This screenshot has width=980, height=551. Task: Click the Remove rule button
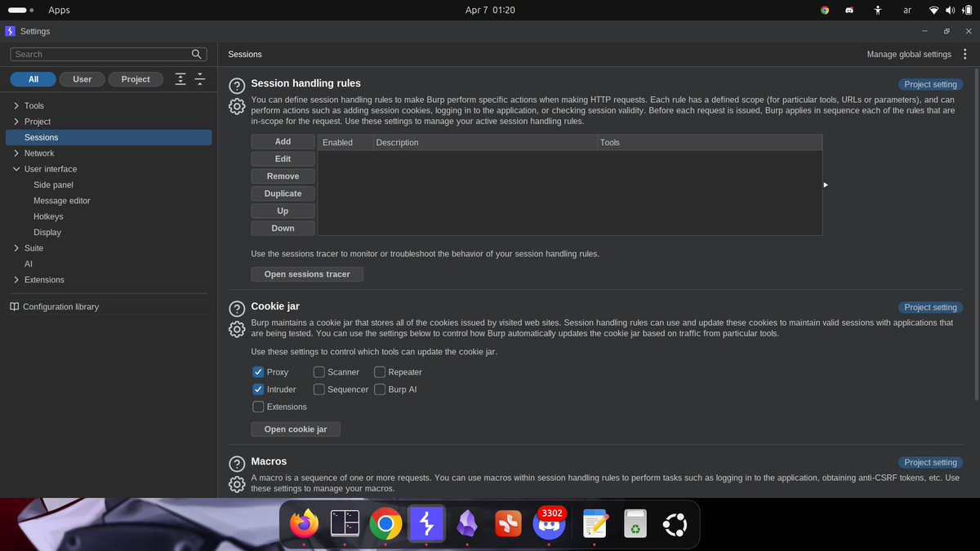283,176
